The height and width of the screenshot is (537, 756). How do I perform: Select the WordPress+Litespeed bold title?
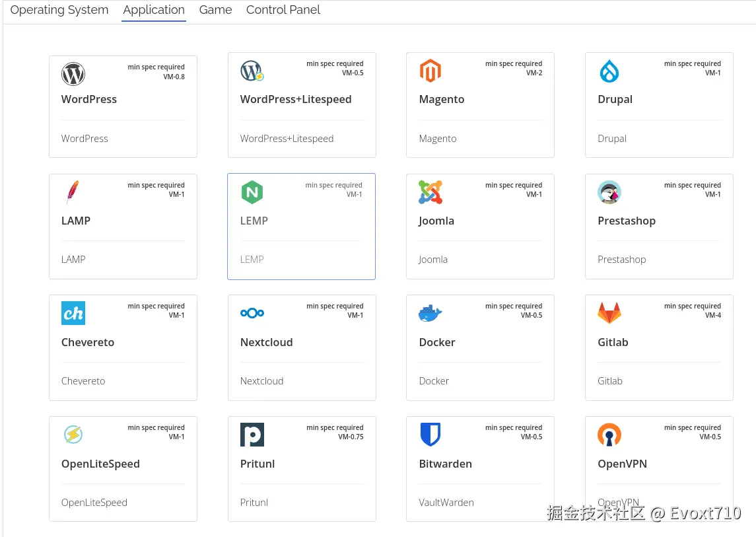(x=296, y=99)
